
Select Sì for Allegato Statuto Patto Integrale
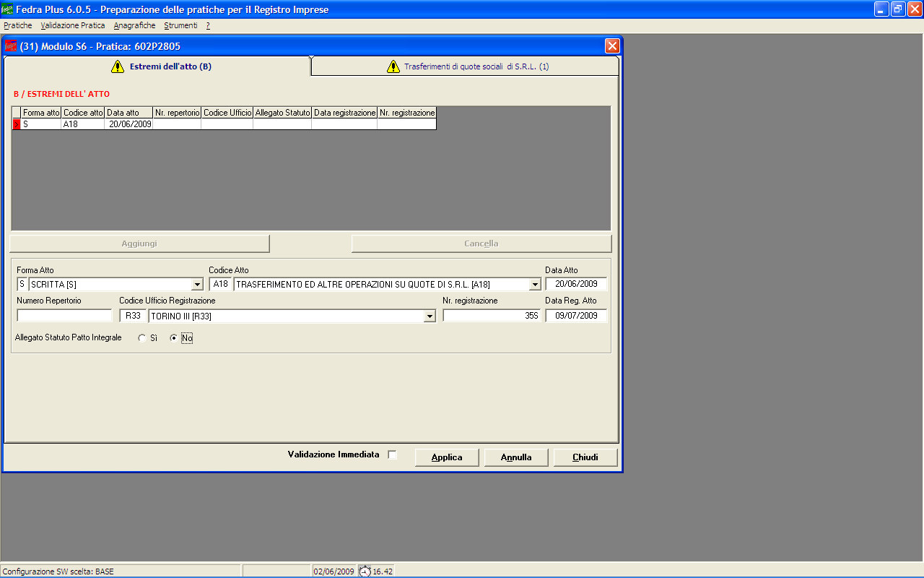pyautogui.click(x=142, y=338)
